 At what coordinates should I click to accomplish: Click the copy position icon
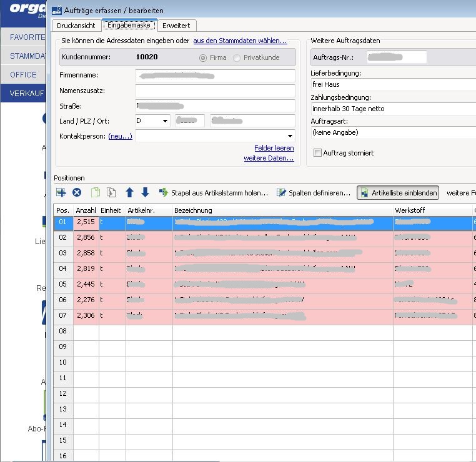(x=96, y=192)
